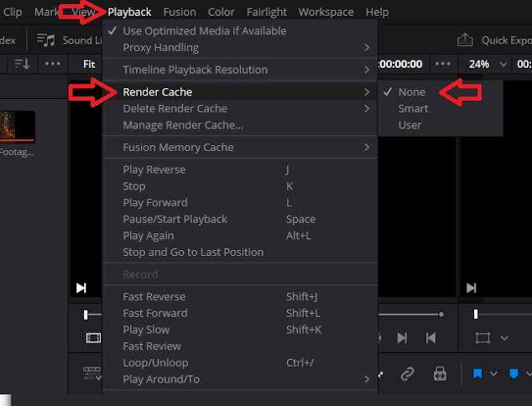Choose Play Again menu entry
The width and height of the screenshot is (532, 406).
click(x=240, y=236)
